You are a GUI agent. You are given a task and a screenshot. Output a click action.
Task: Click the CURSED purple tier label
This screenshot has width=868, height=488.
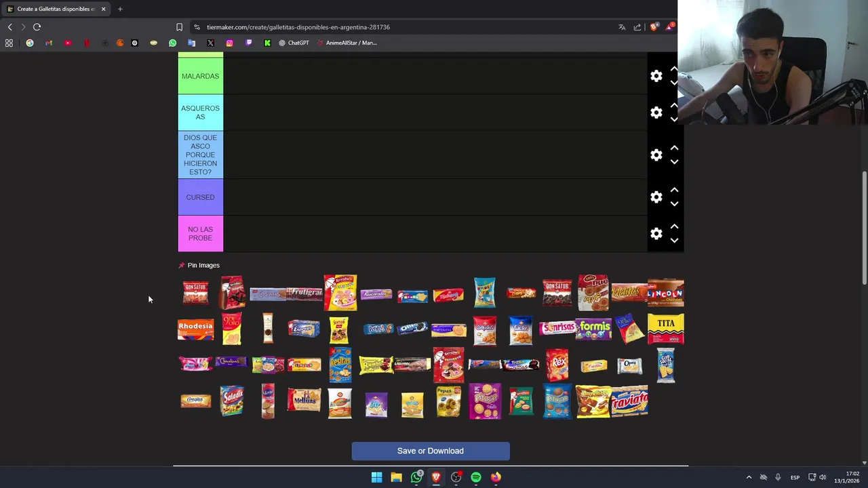[x=200, y=197]
